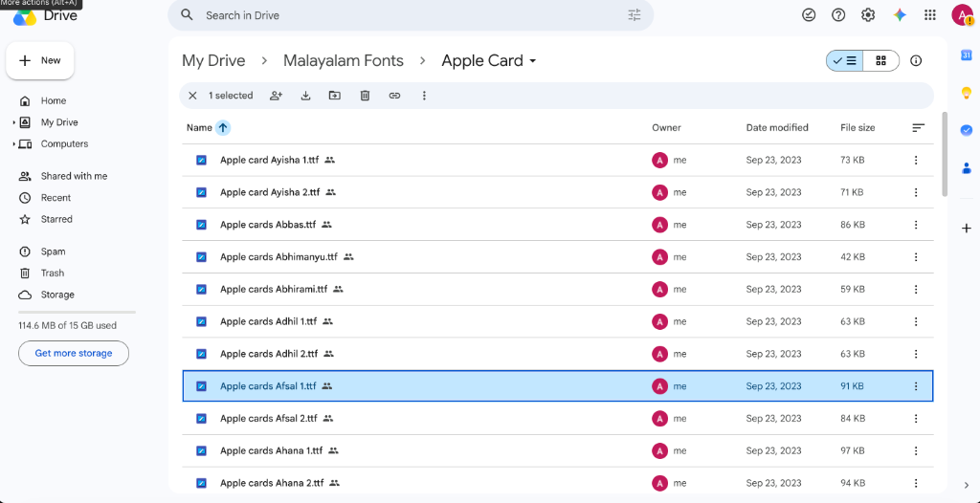The width and height of the screenshot is (980, 503).
Task: Open Drive settings gear
Action: pyautogui.click(x=868, y=15)
